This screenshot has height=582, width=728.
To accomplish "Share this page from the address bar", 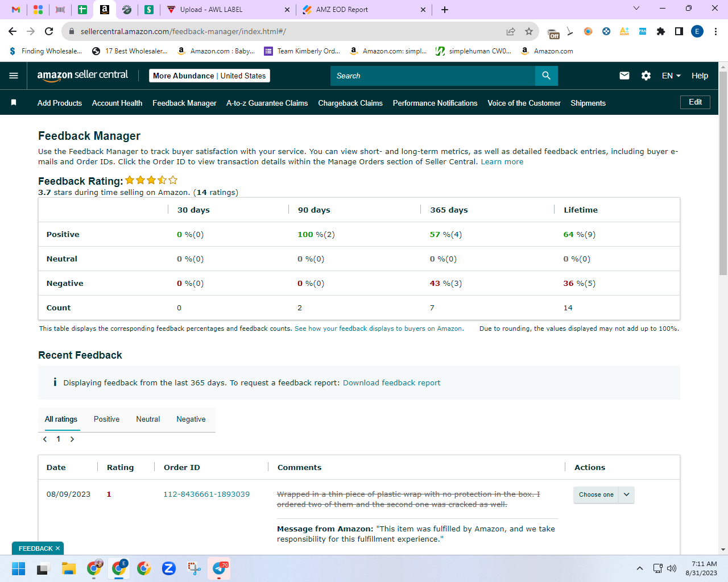I will coord(511,31).
